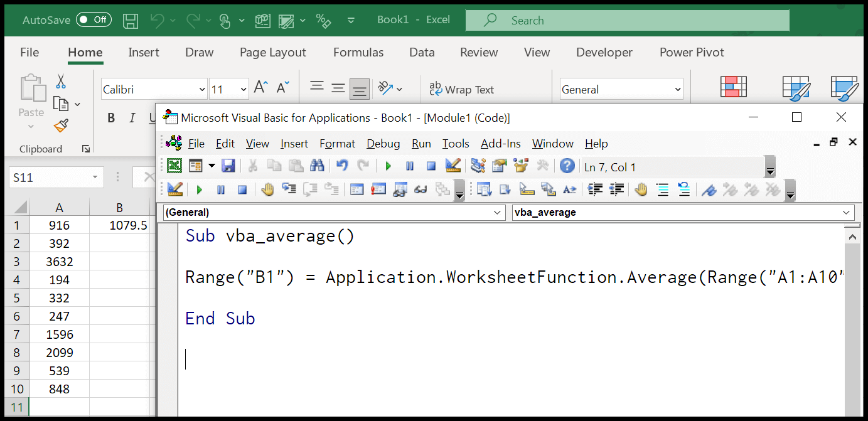Toggle a breakpoint with the hand icon
868x421 pixels.
point(267,189)
